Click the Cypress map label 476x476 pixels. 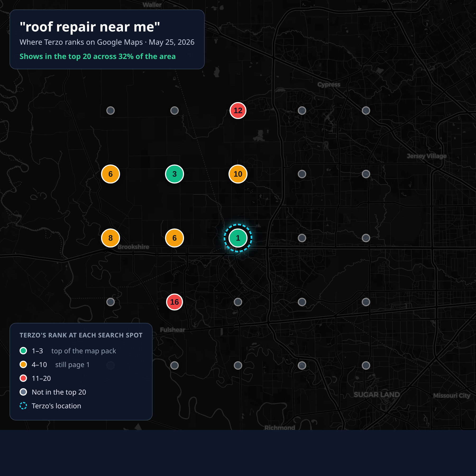coord(329,85)
